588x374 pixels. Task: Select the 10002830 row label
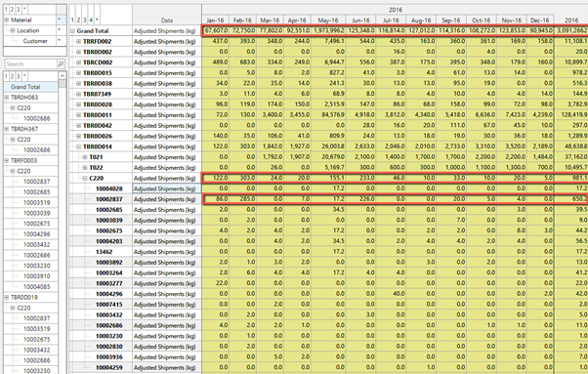click(108, 347)
